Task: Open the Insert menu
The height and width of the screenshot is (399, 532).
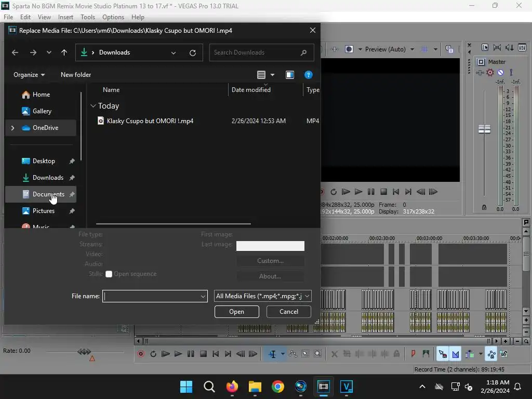Action: point(65,17)
